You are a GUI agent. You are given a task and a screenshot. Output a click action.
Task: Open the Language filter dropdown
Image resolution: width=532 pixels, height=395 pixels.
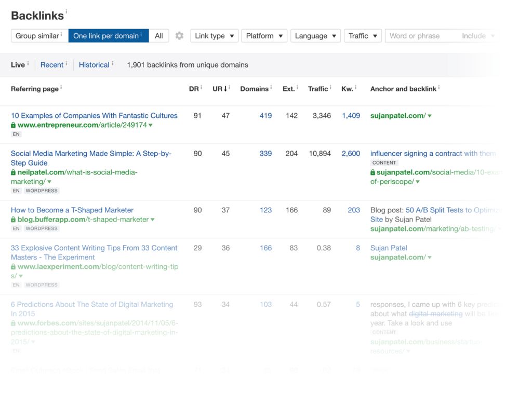pos(315,36)
